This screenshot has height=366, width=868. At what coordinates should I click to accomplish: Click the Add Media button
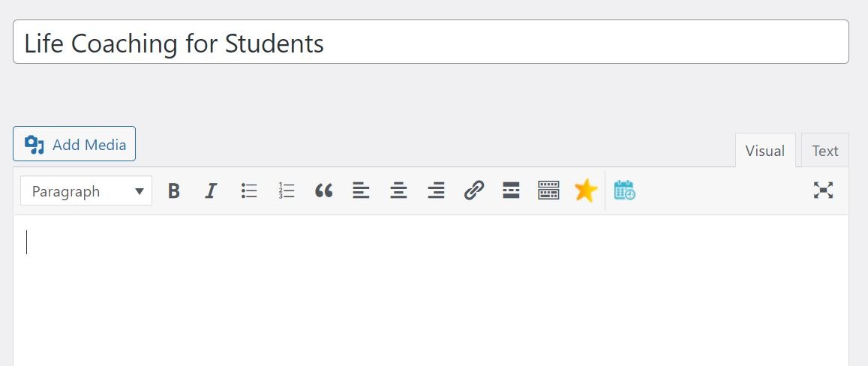tap(74, 144)
